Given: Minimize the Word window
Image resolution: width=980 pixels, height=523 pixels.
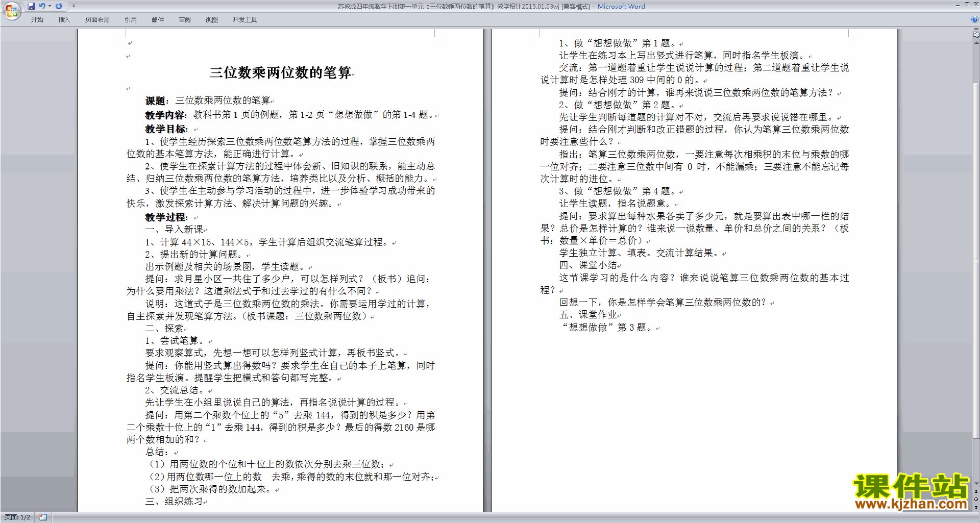Looking at the screenshot, I should (958, 5).
